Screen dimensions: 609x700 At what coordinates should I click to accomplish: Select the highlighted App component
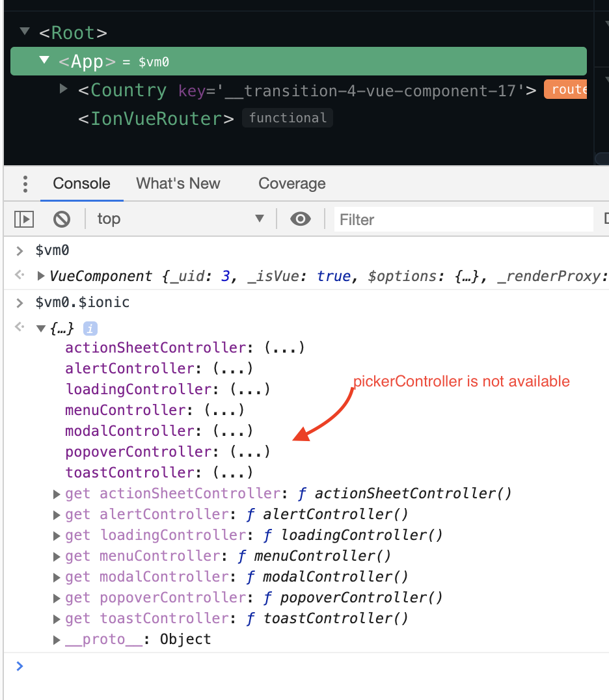pos(87,61)
